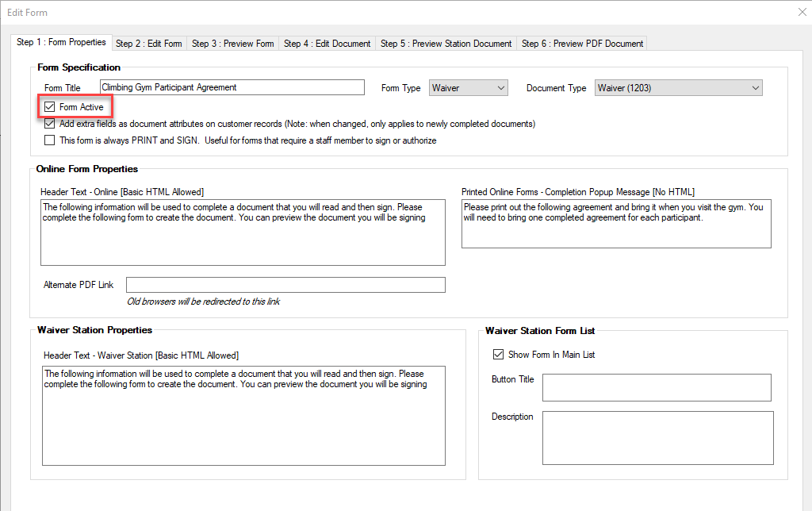This screenshot has height=511, width=812.
Task: Toggle the Form Active checkbox
Action: click(50, 107)
